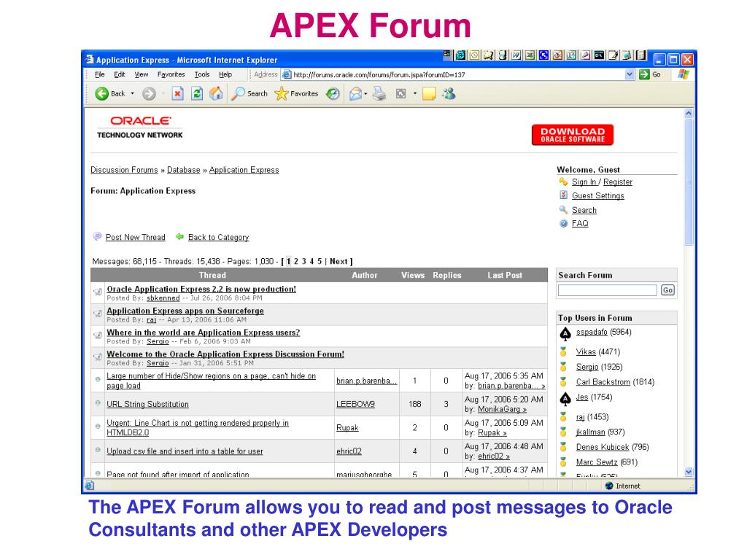The height and width of the screenshot is (560, 747).
Task: Click the yellow Discuss note icon
Action: point(429,94)
